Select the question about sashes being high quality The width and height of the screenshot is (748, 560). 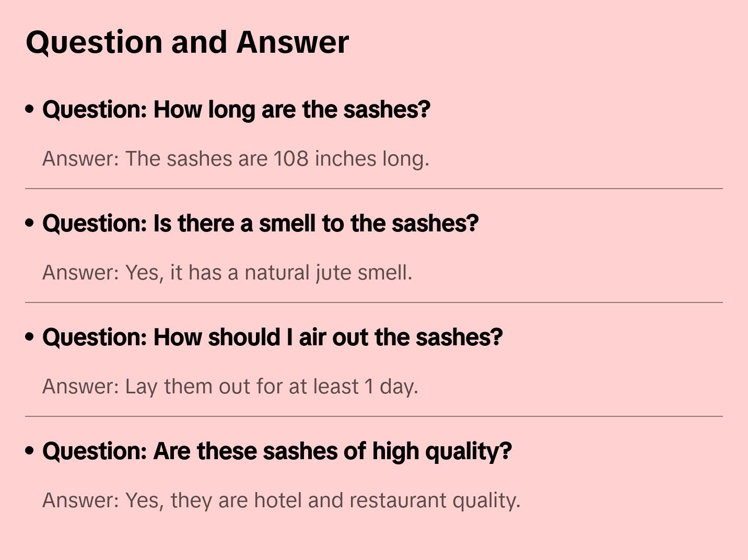(x=277, y=451)
